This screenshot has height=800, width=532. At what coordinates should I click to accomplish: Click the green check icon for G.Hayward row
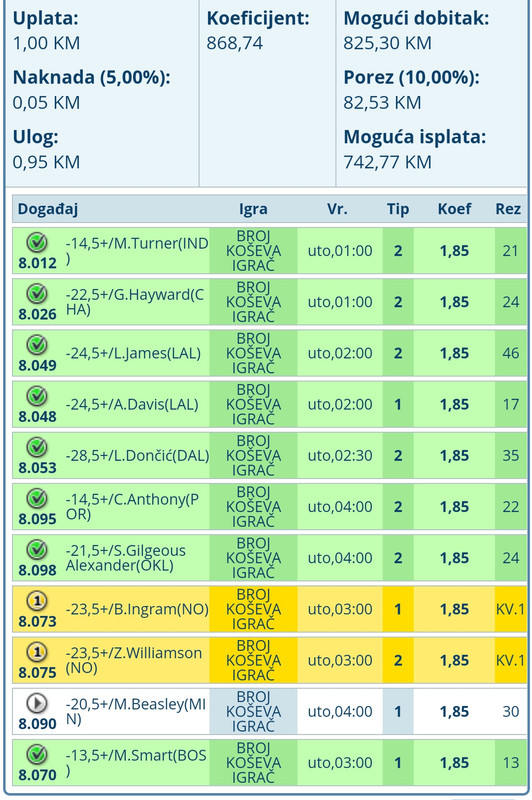point(37,294)
